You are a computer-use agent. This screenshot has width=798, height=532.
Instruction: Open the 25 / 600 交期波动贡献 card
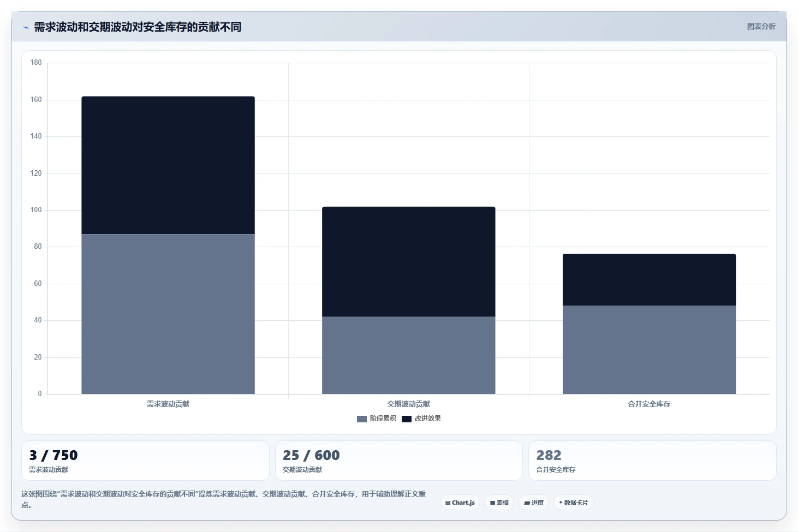click(399, 461)
